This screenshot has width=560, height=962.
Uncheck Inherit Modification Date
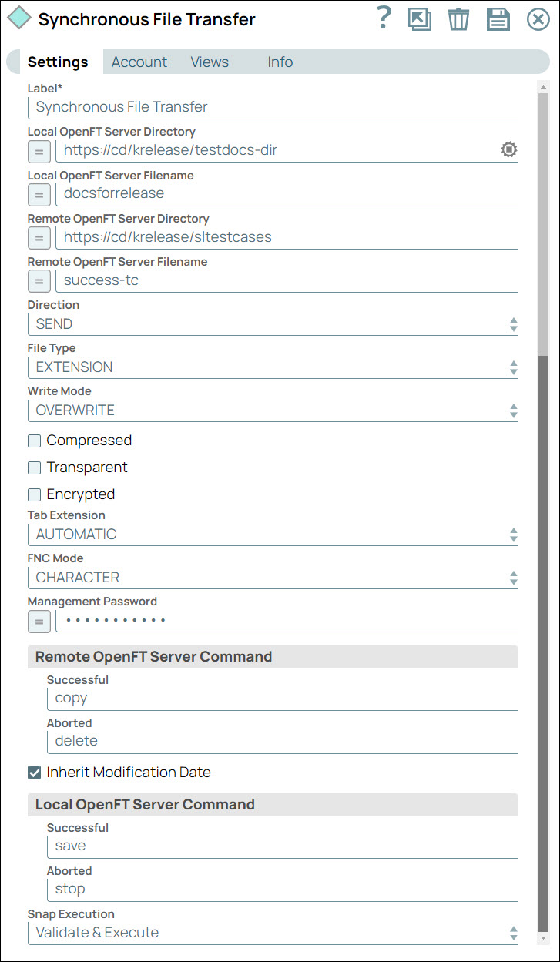click(x=33, y=773)
